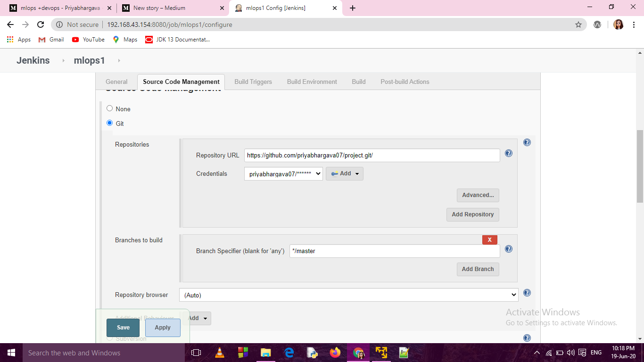
Task: Open the Post-build Actions tab
Action: pos(405,82)
